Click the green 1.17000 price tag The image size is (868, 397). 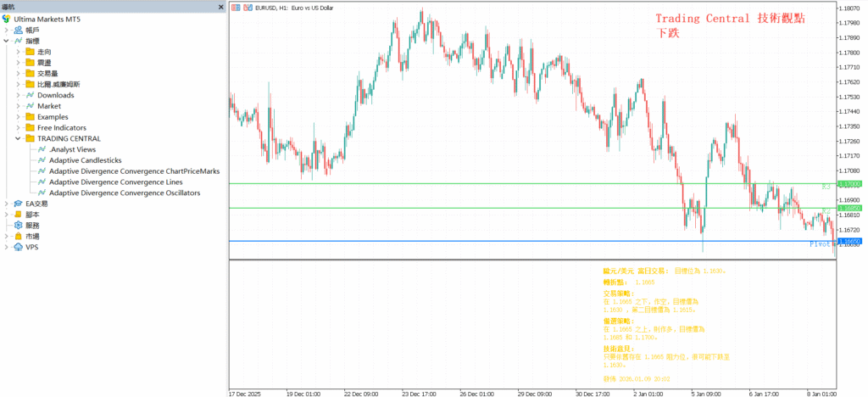pyautogui.click(x=849, y=184)
